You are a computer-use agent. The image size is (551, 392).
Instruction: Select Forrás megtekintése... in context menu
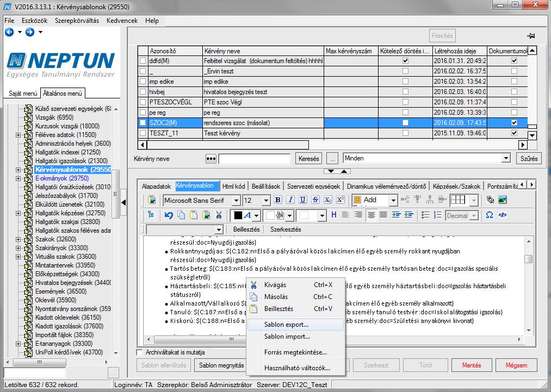(295, 352)
